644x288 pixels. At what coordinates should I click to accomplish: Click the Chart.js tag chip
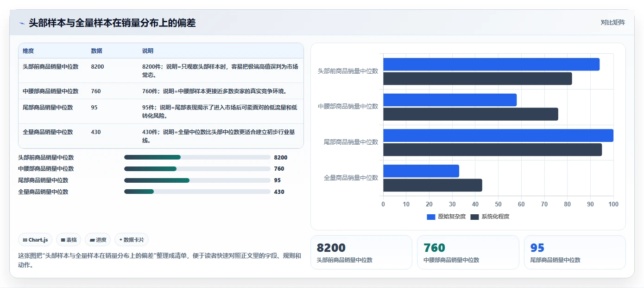coord(35,240)
